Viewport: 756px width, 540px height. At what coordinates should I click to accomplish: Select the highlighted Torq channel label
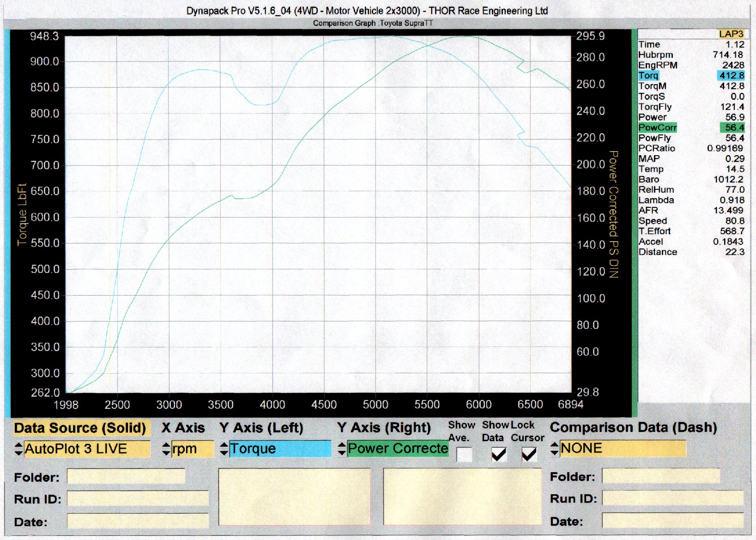648,76
